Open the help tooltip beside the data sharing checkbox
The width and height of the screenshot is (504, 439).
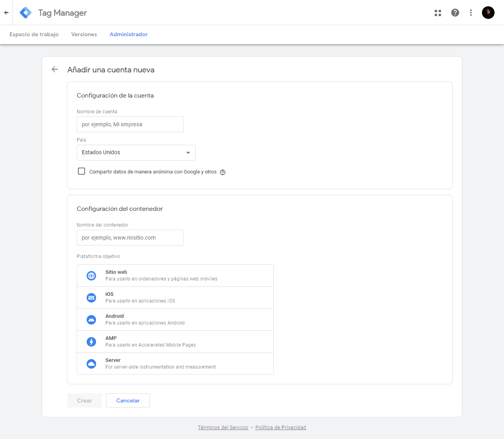click(x=222, y=172)
